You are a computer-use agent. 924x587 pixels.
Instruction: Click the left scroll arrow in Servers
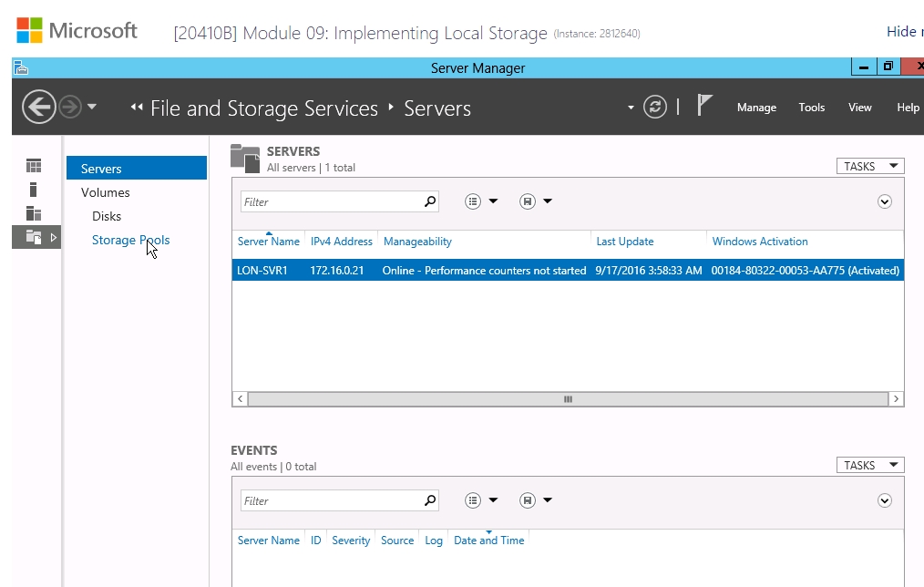(x=240, y=399)
